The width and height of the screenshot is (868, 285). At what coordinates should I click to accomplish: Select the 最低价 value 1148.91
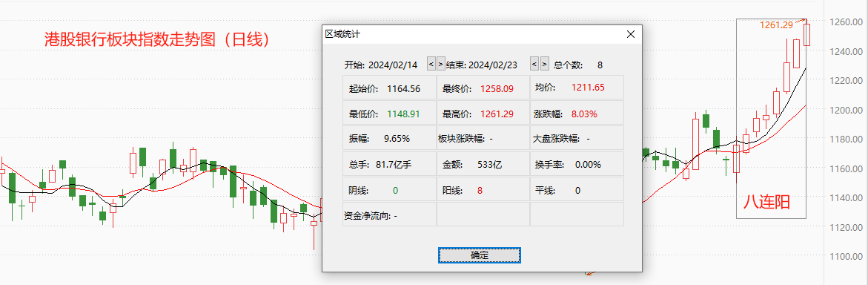(x=403, y=114)
